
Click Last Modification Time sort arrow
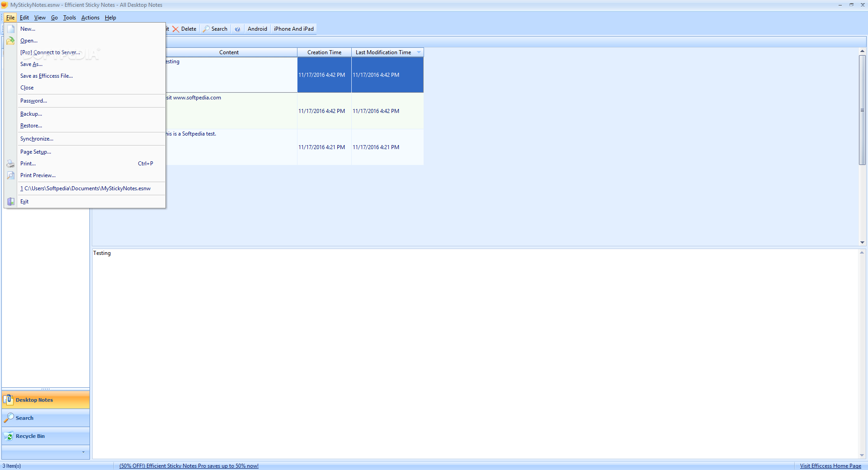pyautogui.click(x=419, y=52)
